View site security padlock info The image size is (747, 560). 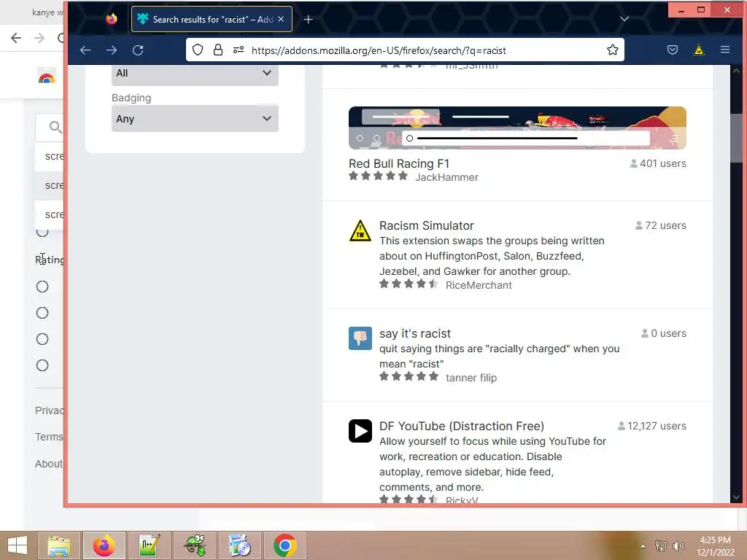pos(217,50)
